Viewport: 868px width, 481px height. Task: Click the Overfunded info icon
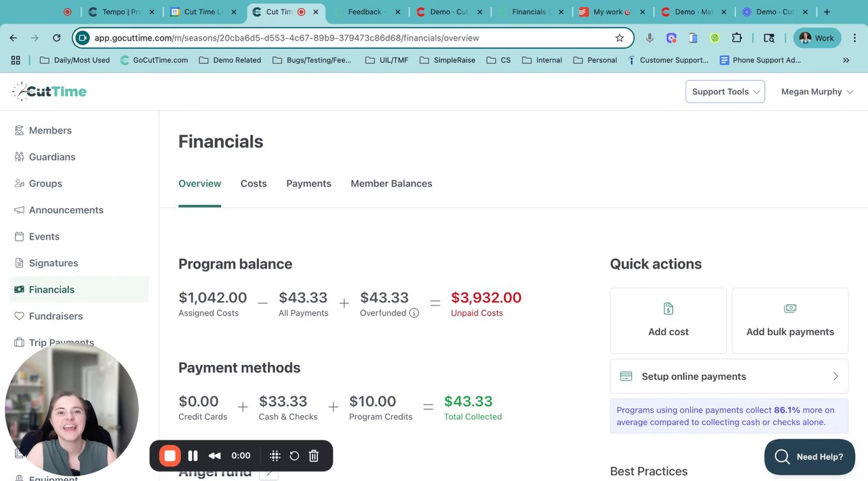(414, 313)
